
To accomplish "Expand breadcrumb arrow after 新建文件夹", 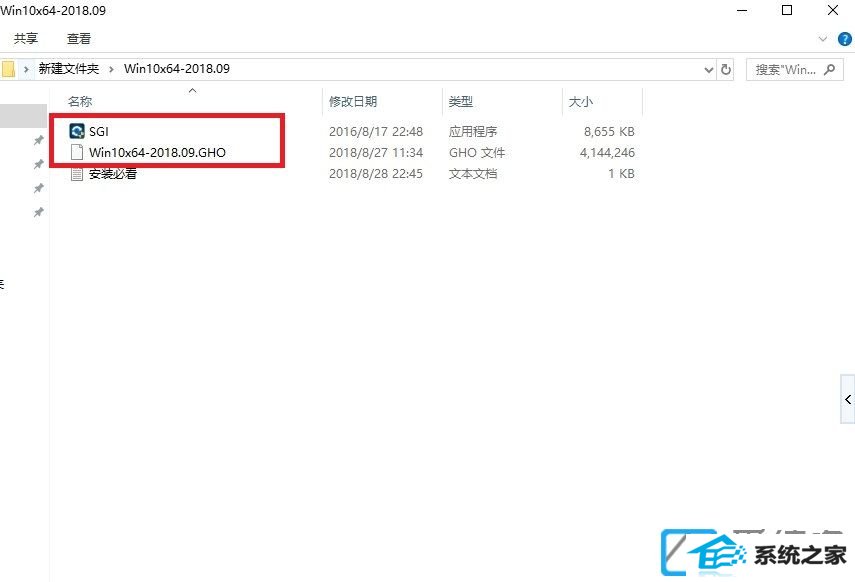I will coord(111,69).
